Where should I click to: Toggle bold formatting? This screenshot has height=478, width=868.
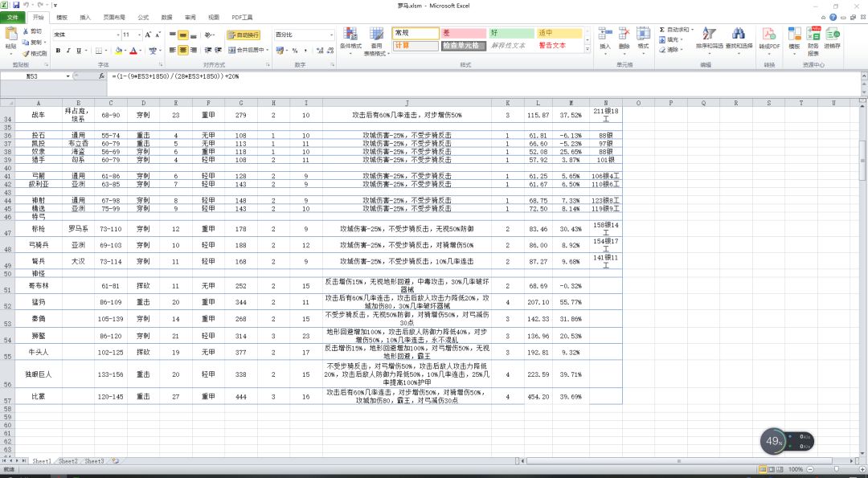coord(58,51)
